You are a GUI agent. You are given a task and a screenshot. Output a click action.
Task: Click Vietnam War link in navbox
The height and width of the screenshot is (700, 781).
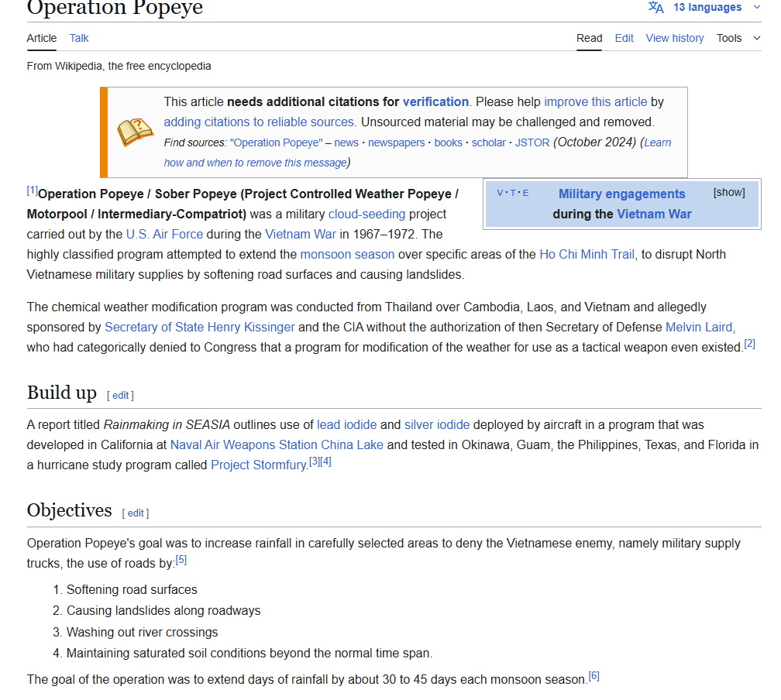[x=654, y=214]
